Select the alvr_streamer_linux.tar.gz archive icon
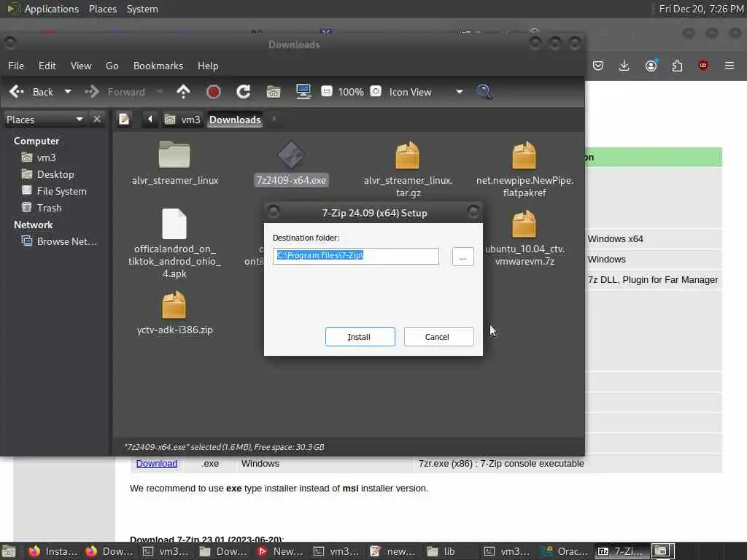 408,155
